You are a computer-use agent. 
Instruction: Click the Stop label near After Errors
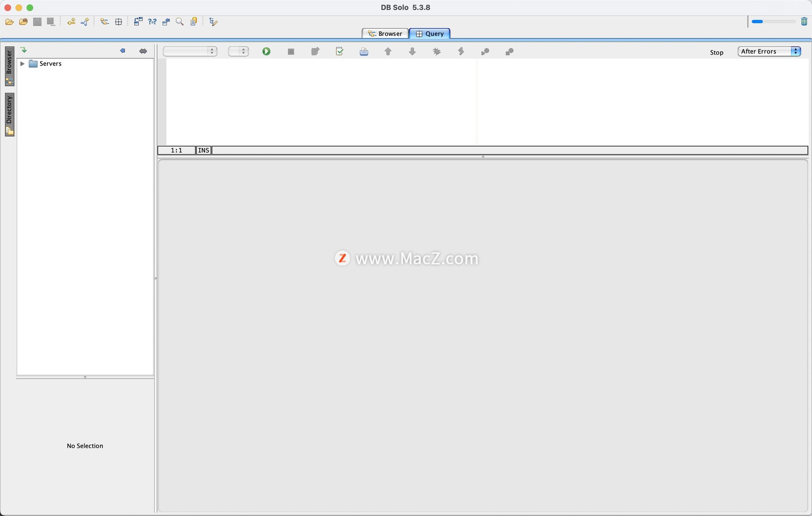pos(717,52)
